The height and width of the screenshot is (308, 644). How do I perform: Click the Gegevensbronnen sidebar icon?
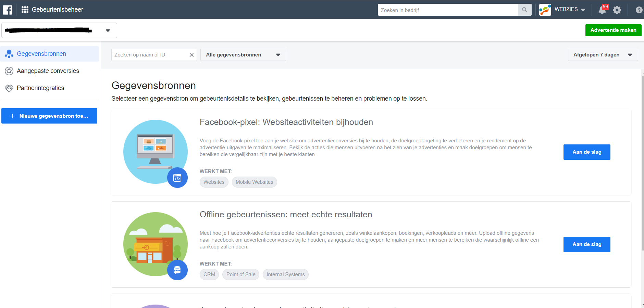9,54
